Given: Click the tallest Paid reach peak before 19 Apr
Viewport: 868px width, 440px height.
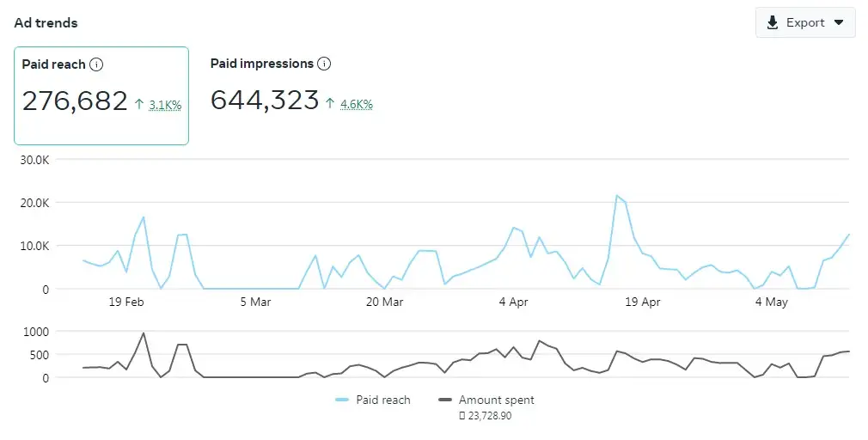Looking at the screenshot, I should 616,196.
